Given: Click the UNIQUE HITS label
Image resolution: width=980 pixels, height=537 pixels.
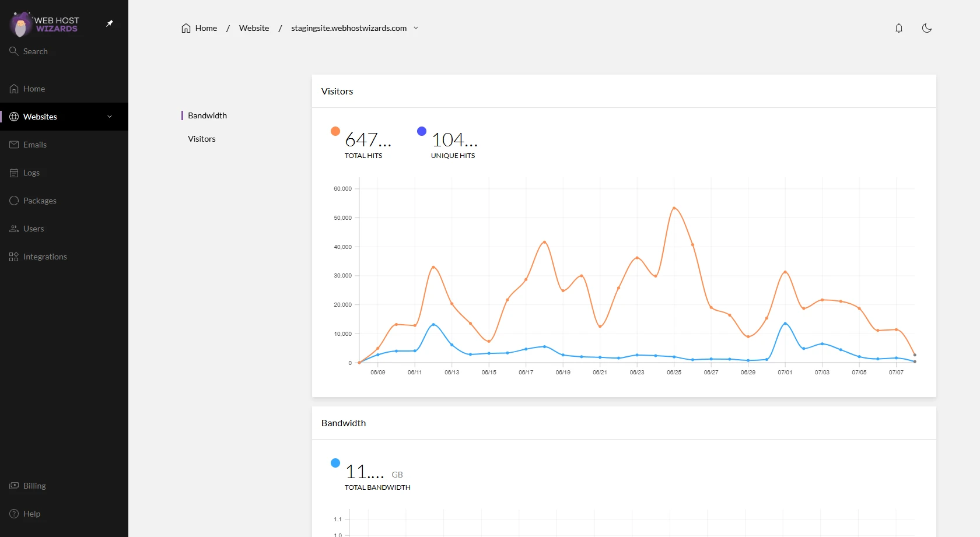Looking at the screenshot, I should tap(453, 156).
